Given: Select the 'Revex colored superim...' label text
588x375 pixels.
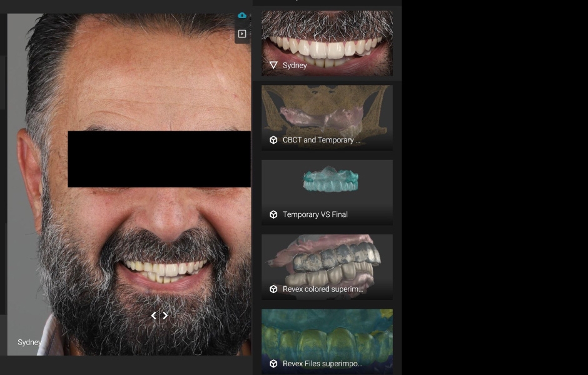Looking at the screenshot, I should (323, 289).
